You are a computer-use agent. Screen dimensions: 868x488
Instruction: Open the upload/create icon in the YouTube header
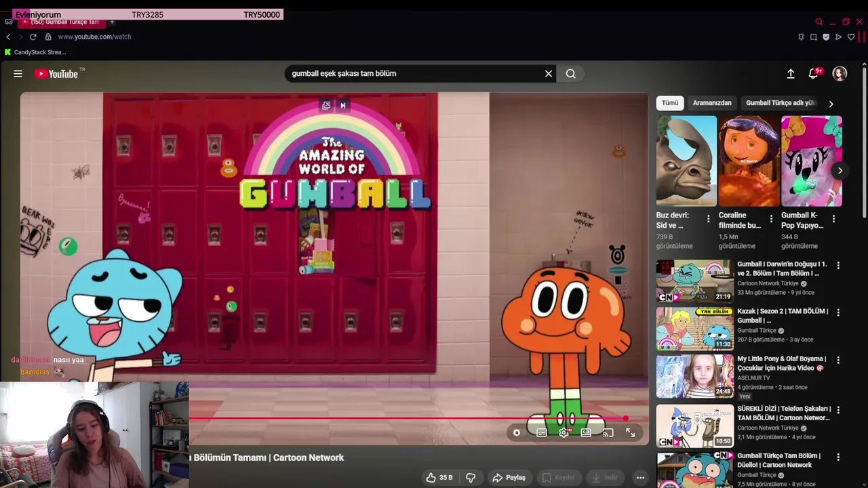point(791,74)
